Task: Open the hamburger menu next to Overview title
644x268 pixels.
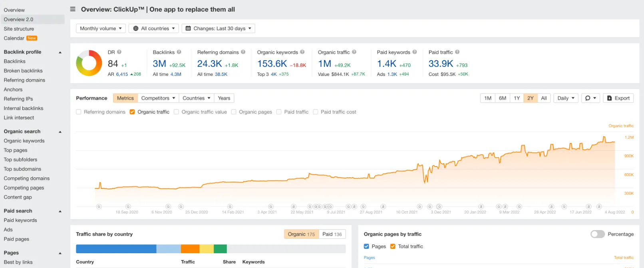Action: 73,9
